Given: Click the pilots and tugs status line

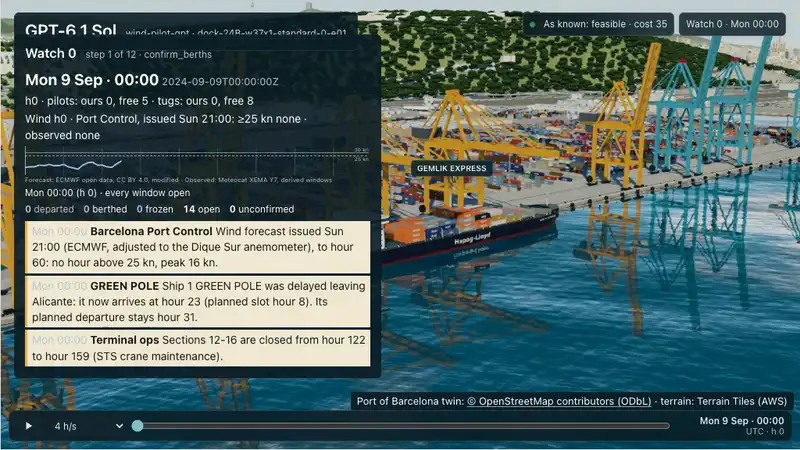Looking at the screenshot, I should pos(139,101).
